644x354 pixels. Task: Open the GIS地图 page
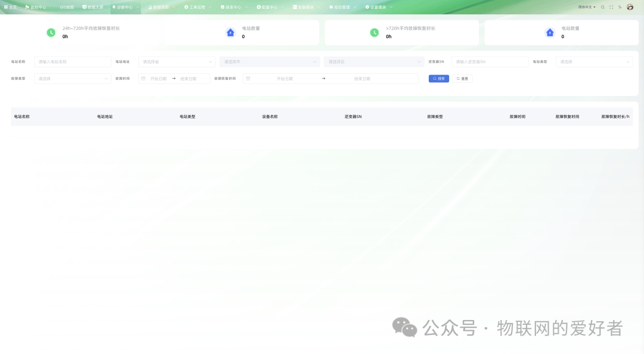point(67,7)
